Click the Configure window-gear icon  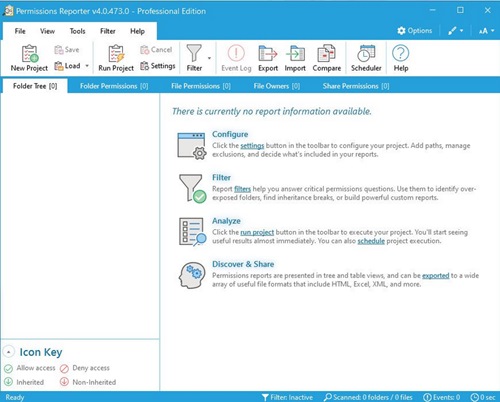tap(192, 146)
